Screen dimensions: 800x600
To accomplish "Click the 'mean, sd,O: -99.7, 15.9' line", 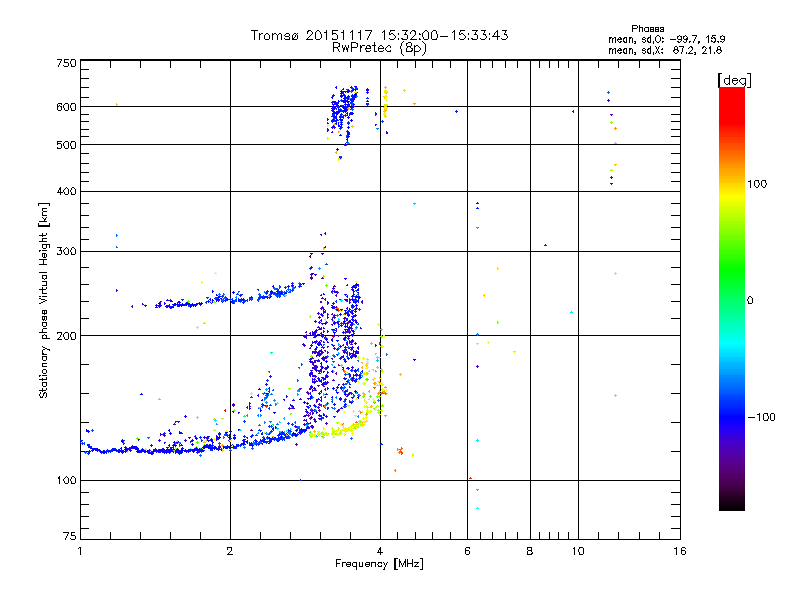I will pyautogui.click(x=666, y=39).
